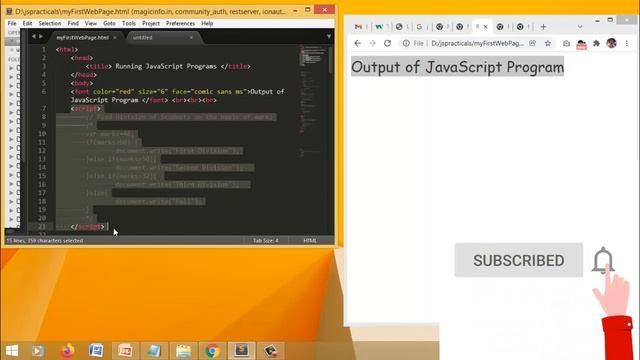640x360 pixels.
Task: Open the green W tab in Chrome
Action: (x=379, y=27)
